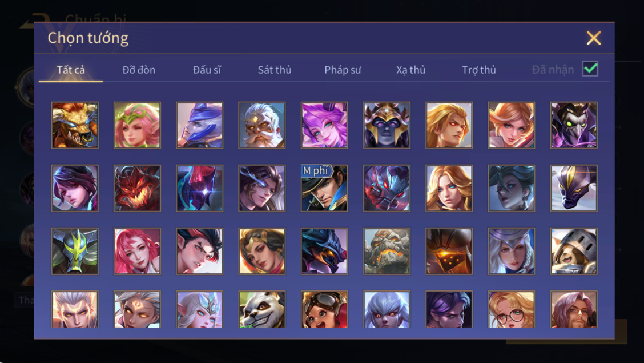Choose the blonde girl with round glasses

pos(512,309)
